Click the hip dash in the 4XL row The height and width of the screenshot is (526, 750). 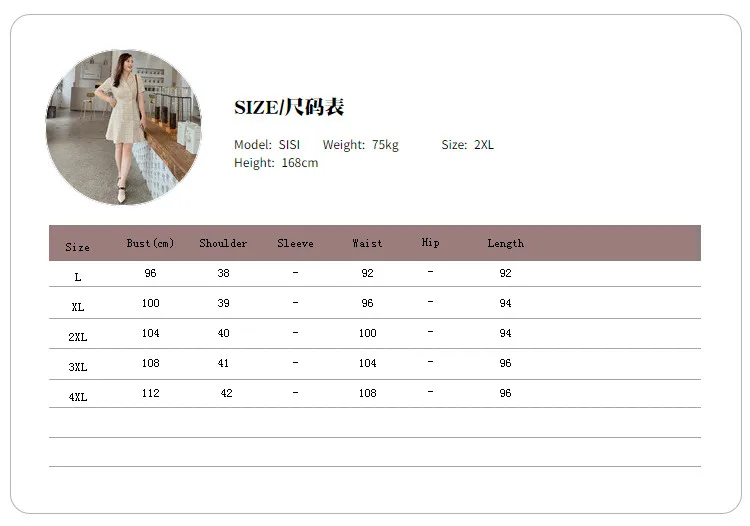tap(430, 391)
